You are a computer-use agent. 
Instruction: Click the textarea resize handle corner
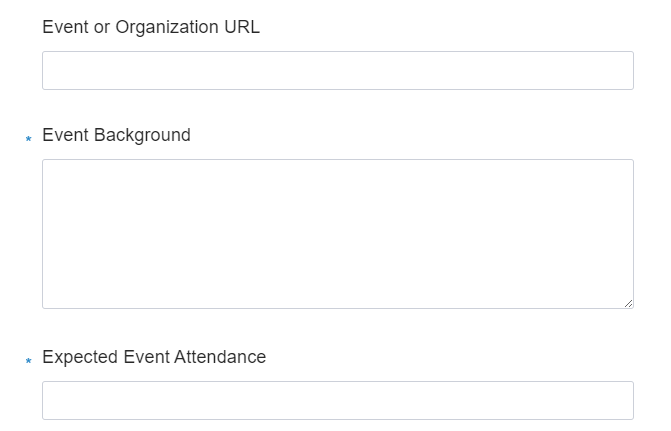(x=628, y=303)
